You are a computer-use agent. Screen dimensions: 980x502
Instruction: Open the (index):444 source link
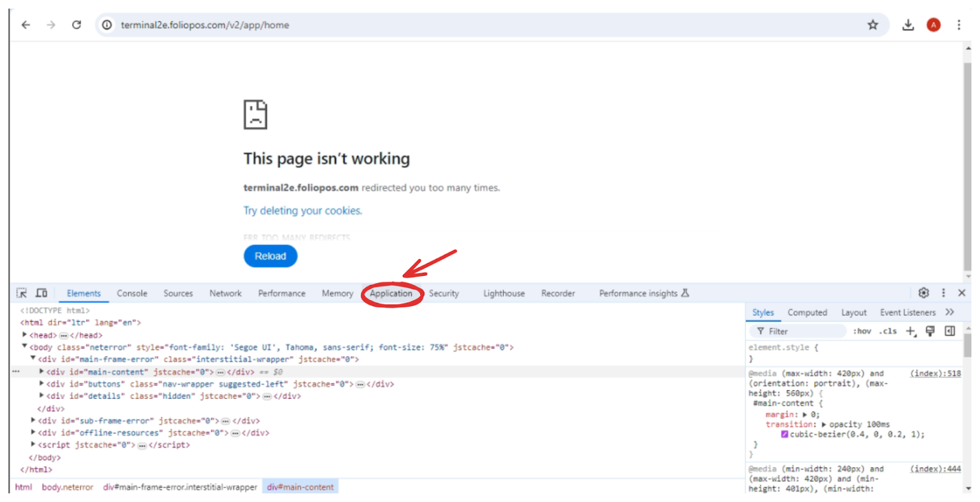(x=935, y=469)
